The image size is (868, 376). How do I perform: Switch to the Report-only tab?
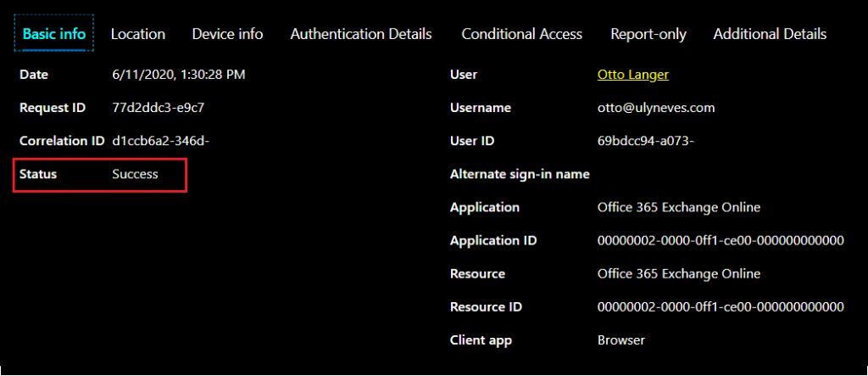click(648, 35)
